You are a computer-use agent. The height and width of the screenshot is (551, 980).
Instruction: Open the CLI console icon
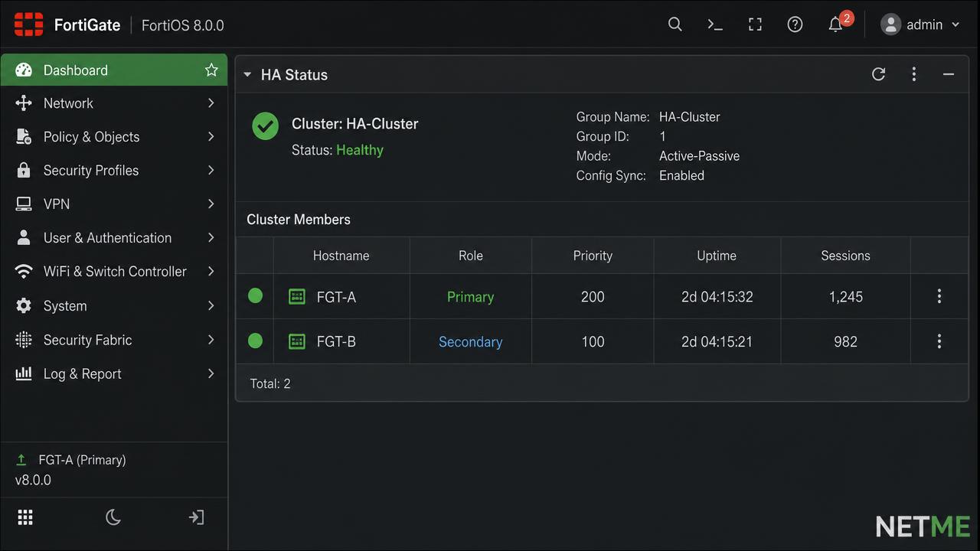(x=715, y=24)
